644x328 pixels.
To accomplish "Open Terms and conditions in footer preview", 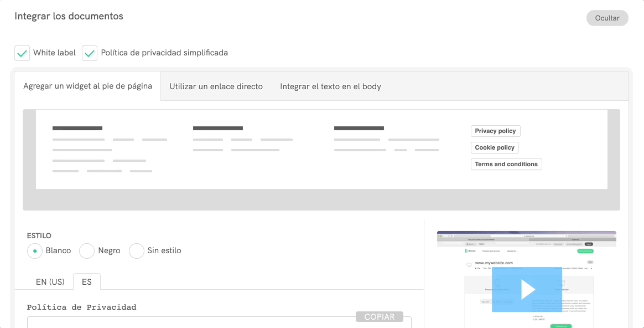I will pyautogui.click(x=506, y=165).
